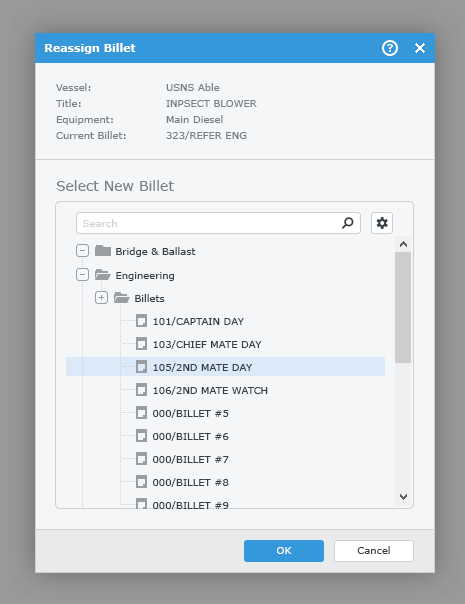Select 000/BILLET #7 entry
This screenshot has height=604, width=465.
190,460
